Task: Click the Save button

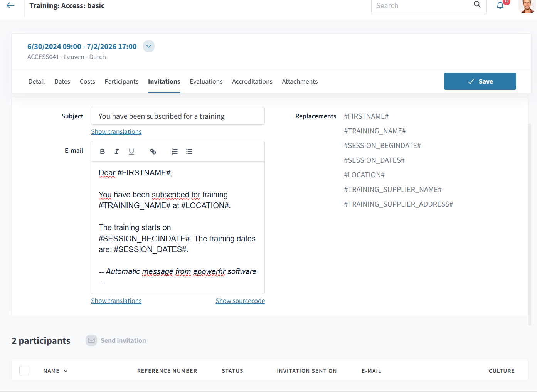Action: (x=480, y=81)
